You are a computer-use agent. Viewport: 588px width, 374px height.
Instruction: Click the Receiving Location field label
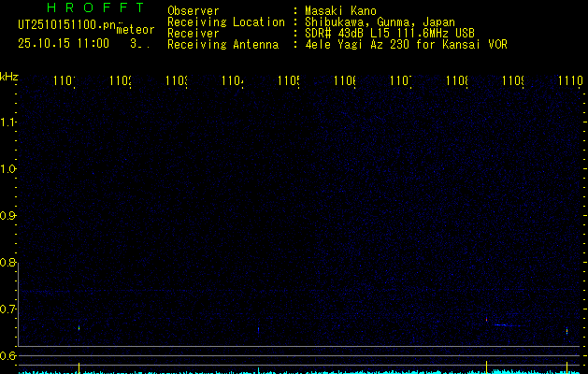tap(225, 22)
